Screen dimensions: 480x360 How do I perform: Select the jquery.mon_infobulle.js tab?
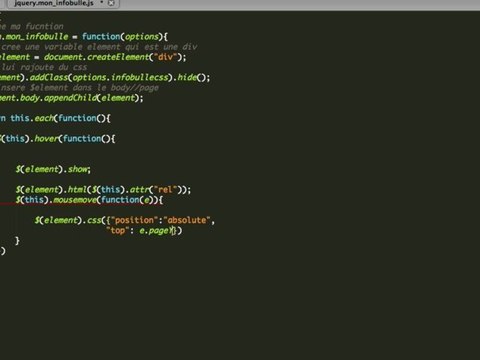click(x=62, y=4)
